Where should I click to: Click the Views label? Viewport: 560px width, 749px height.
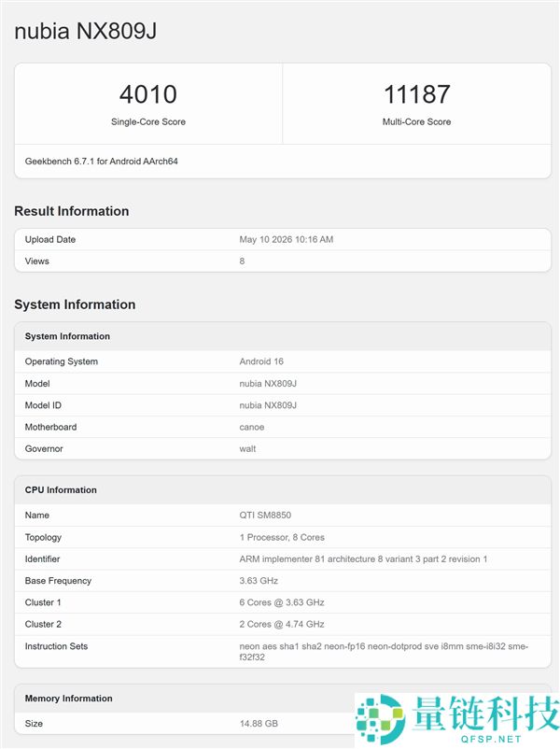click(x=36, y=261)
